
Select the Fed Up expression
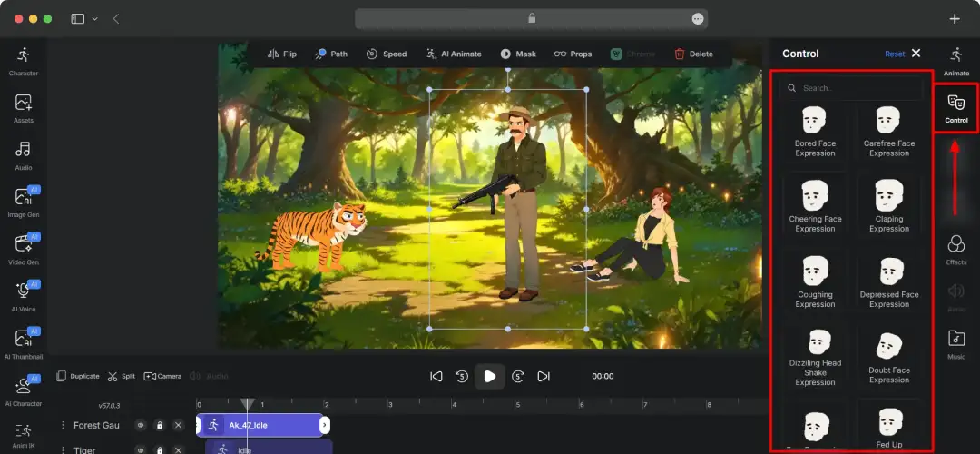click(888, 427)
